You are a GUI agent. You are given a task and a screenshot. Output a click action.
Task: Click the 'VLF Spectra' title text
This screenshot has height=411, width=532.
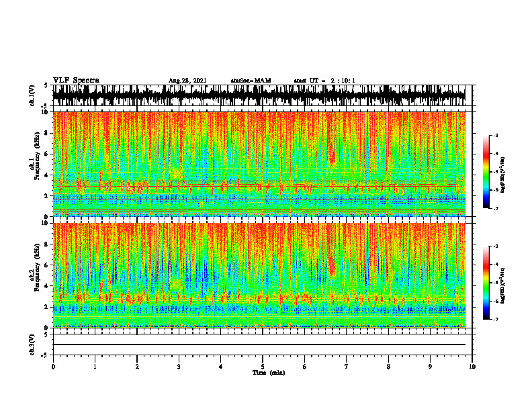pyautogui.click(x=76, y=81)
